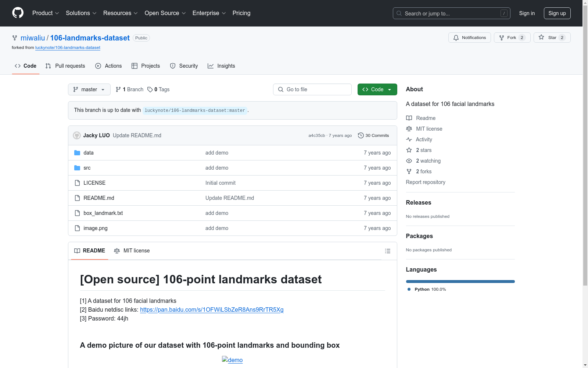Select the MIT license tab in README

click(132, 251)
